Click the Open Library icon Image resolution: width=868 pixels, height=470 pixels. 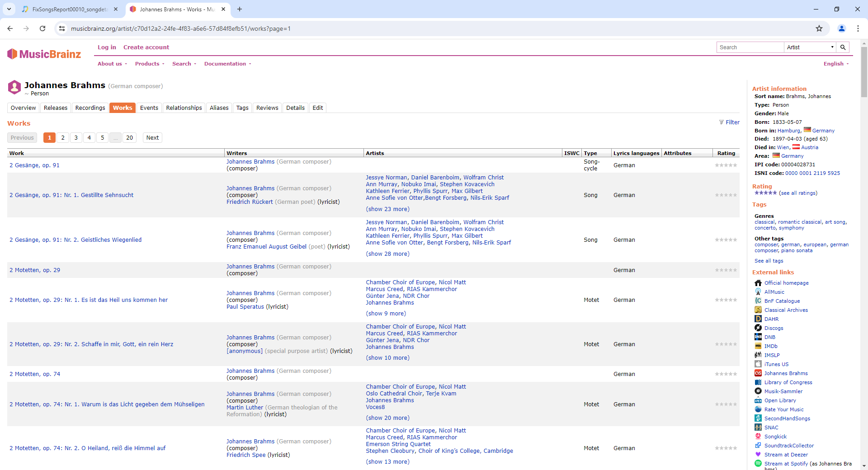point(758,400)
